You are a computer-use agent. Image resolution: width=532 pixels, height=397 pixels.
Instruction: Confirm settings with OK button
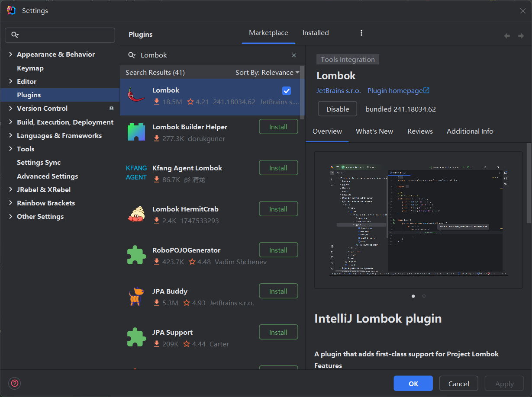click(x=413, y=384)
